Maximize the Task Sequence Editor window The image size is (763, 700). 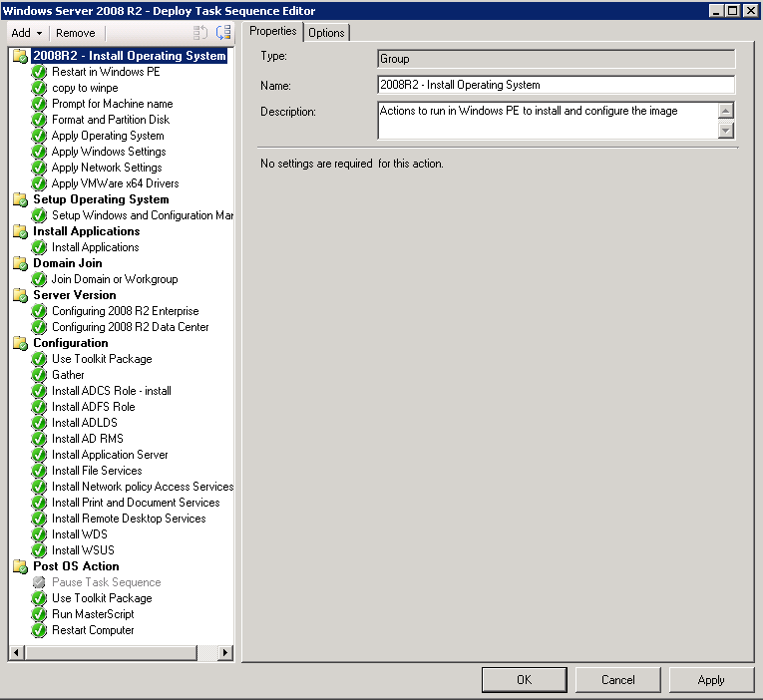point(732,10)
